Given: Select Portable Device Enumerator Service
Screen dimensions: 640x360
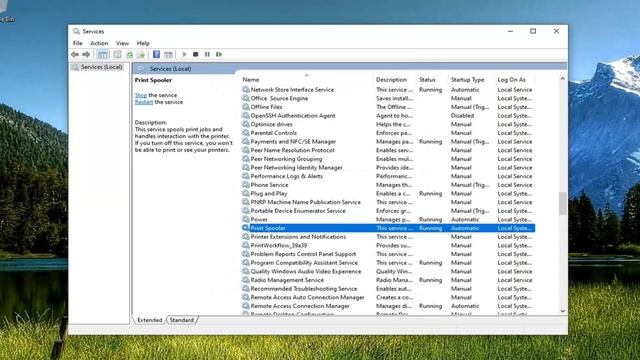Looking at the screenshot, I should 388,211.
